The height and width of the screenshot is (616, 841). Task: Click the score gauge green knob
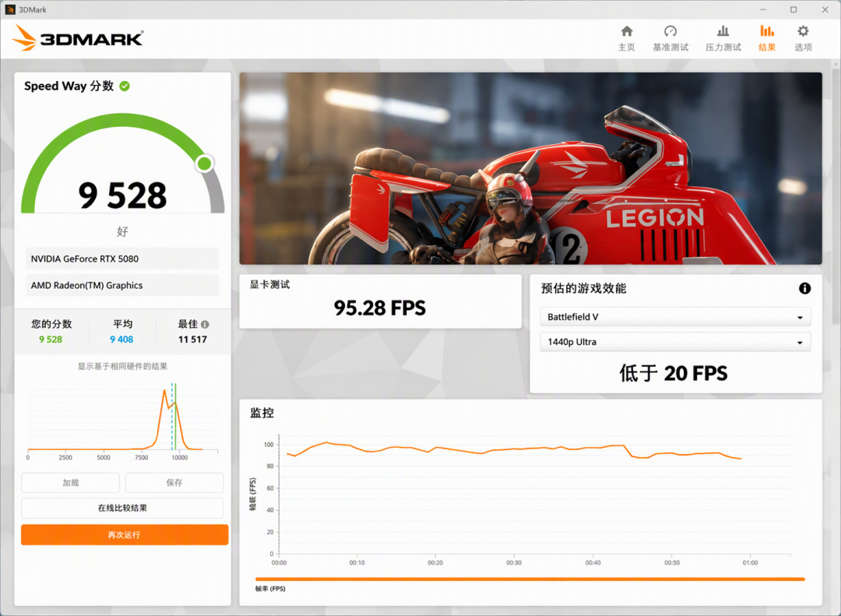(204, 163)
